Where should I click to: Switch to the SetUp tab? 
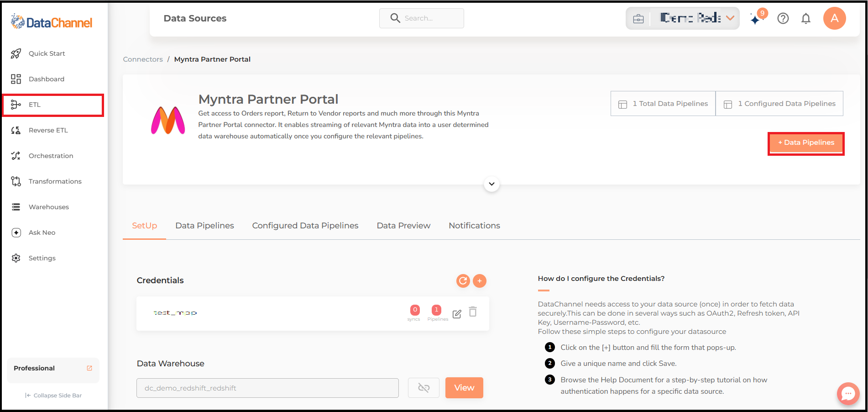click(144, 226)
